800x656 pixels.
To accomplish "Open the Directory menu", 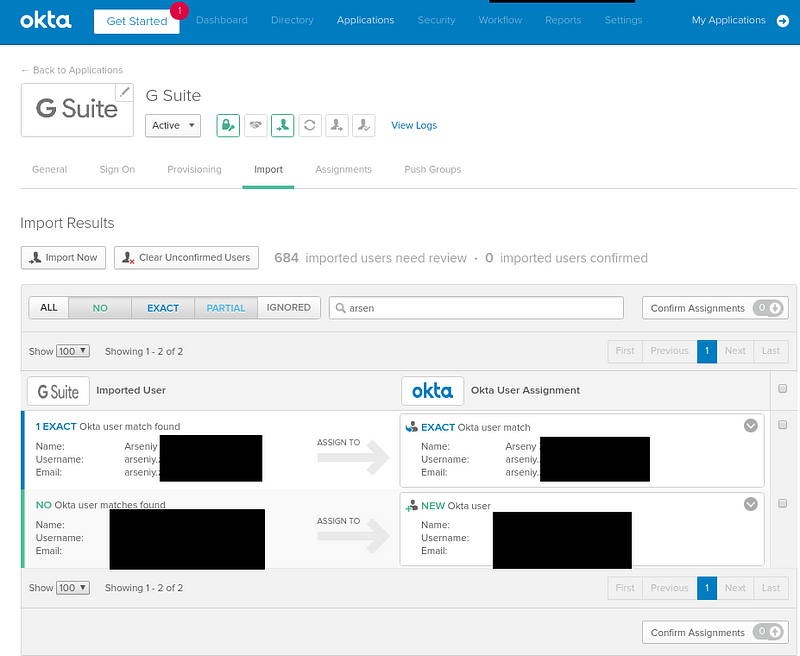I will click(x=292, y=20).
